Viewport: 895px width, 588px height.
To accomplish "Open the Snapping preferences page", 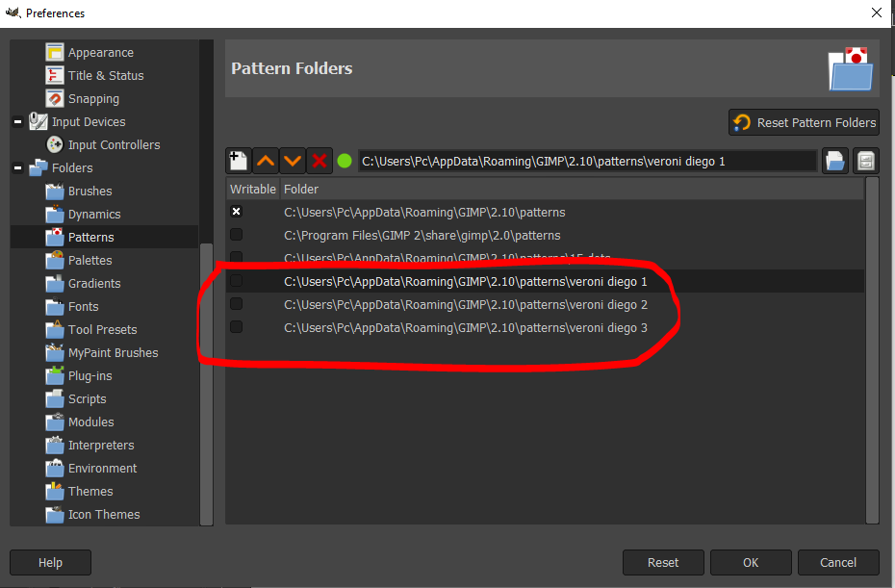I will pyautogui.click(x=93, y=99).
